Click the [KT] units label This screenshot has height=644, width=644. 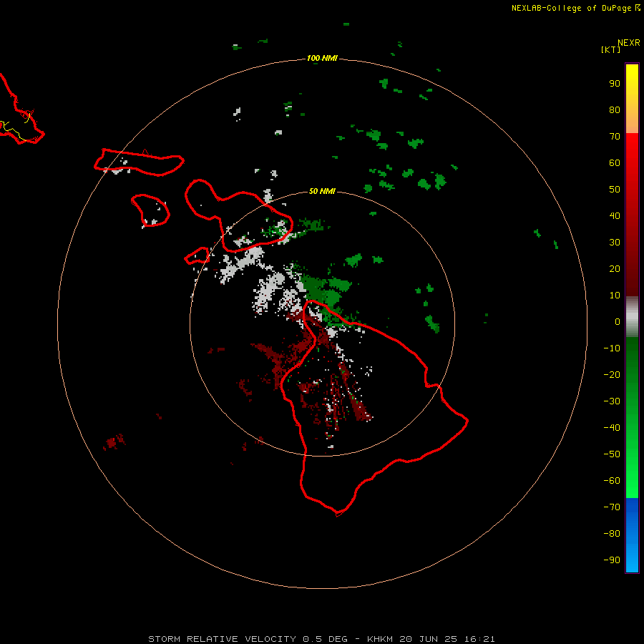(x=610, y=49)
